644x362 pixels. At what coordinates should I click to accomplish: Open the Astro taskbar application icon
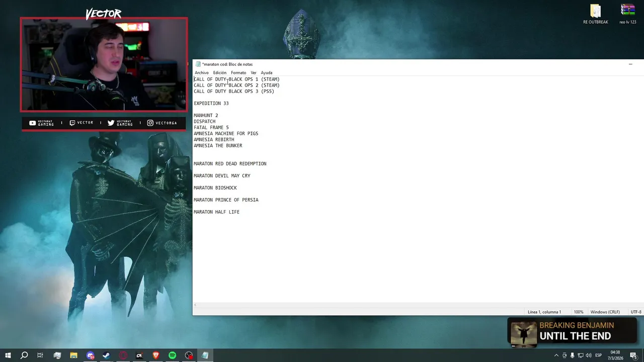coord(139,355)
